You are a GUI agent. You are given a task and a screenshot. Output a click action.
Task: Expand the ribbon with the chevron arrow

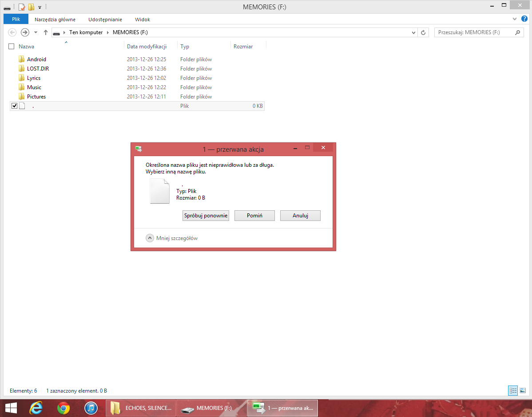coord(515,19)
